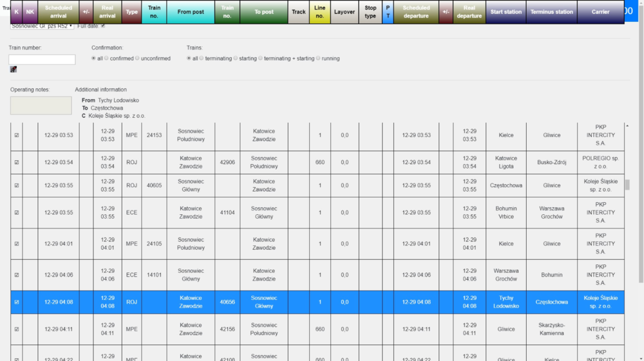The width and height of the screenshot is (644, 361).
Task: Click the table scrollbar thumb
Action: click(x=627, y=185)
